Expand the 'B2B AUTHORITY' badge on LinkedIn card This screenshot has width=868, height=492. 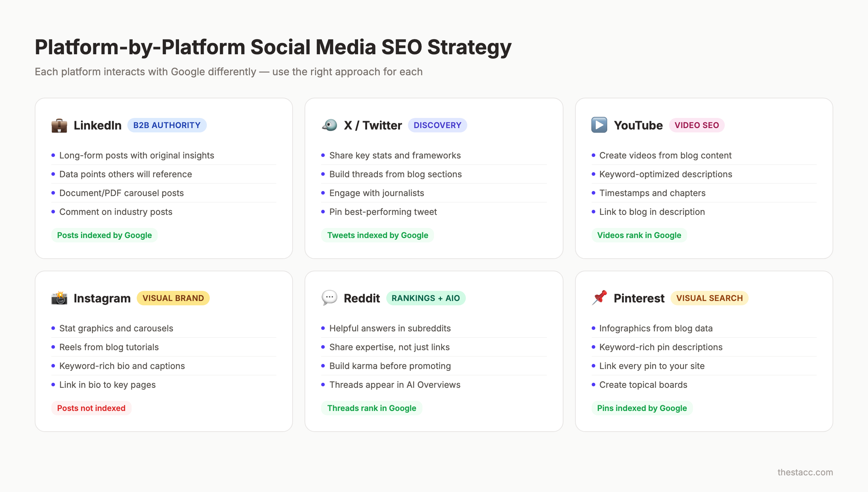(167, 125)
